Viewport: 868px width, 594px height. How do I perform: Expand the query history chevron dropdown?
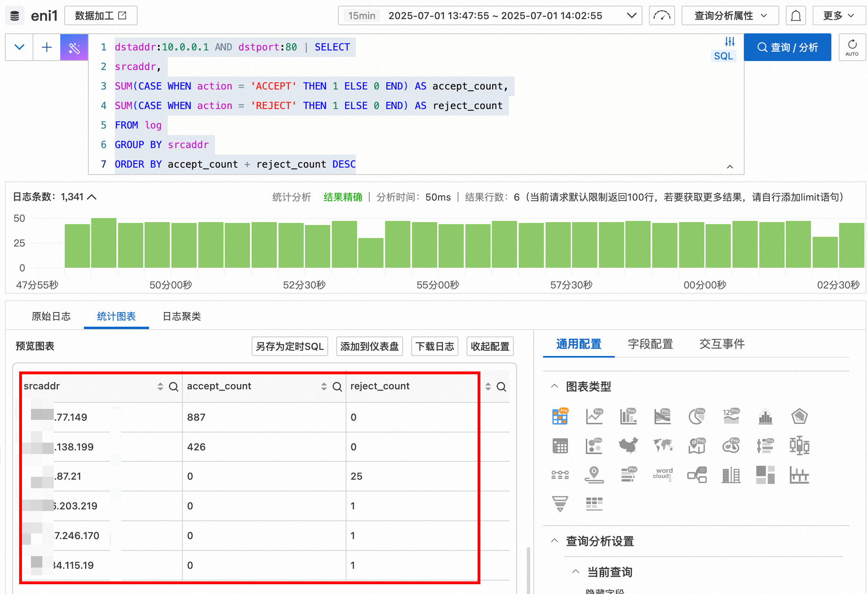pos(19,48)
